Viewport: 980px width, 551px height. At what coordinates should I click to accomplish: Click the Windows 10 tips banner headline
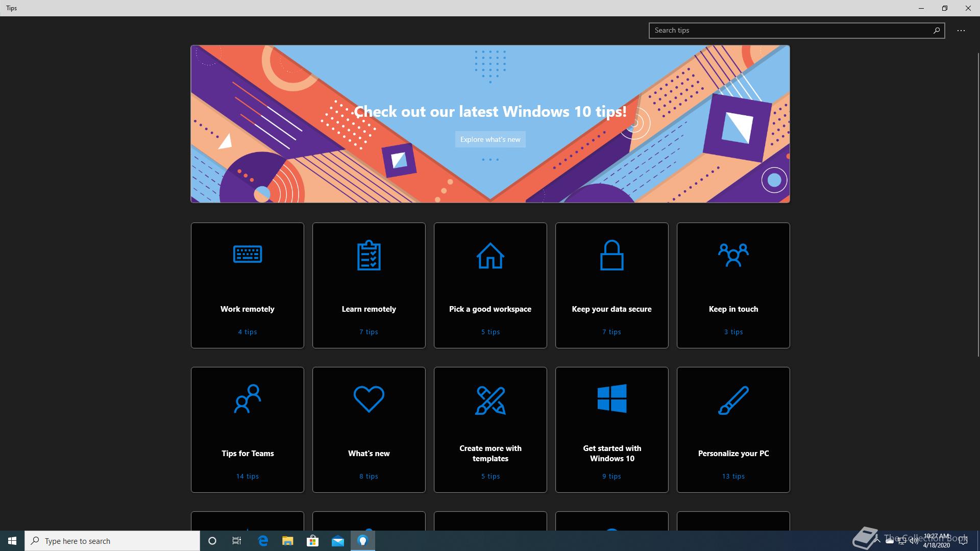pyautogui.click(x=491, y=111)
